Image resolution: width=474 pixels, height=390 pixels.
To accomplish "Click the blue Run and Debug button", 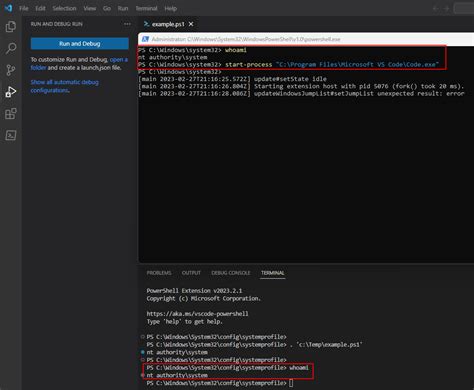I will (x=80, y=44).
